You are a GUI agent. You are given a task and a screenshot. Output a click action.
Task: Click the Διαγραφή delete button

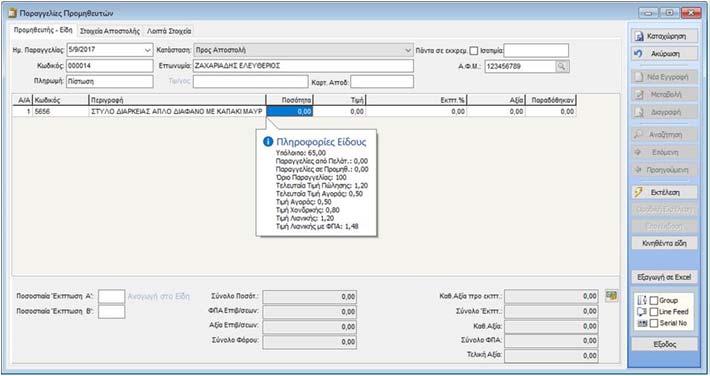pyautogui.click(x=664, y=112)
